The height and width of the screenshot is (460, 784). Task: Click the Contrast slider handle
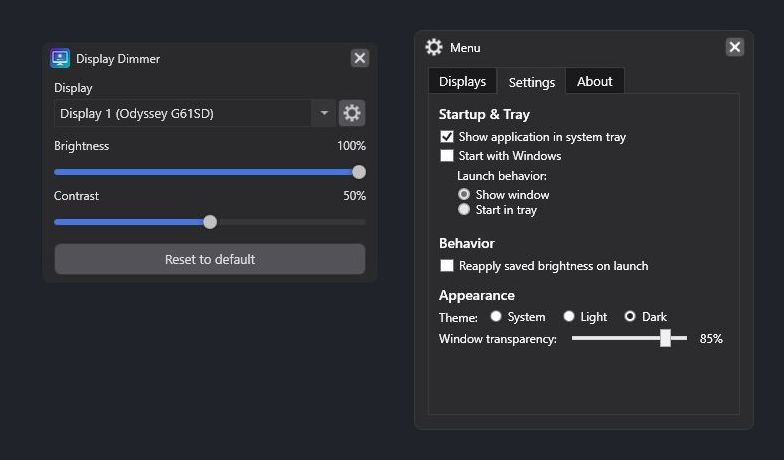[210, 222]
